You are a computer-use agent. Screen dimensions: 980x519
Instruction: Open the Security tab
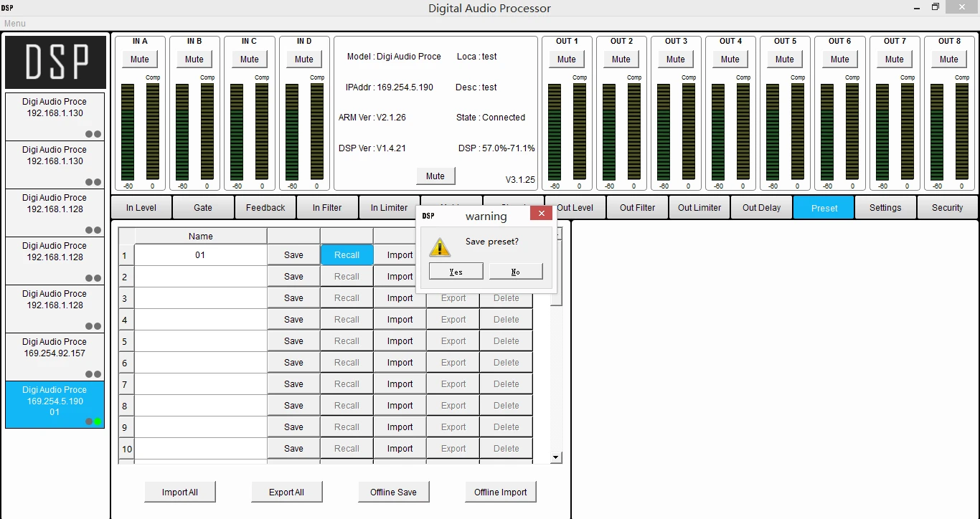(x=948, y=207)
